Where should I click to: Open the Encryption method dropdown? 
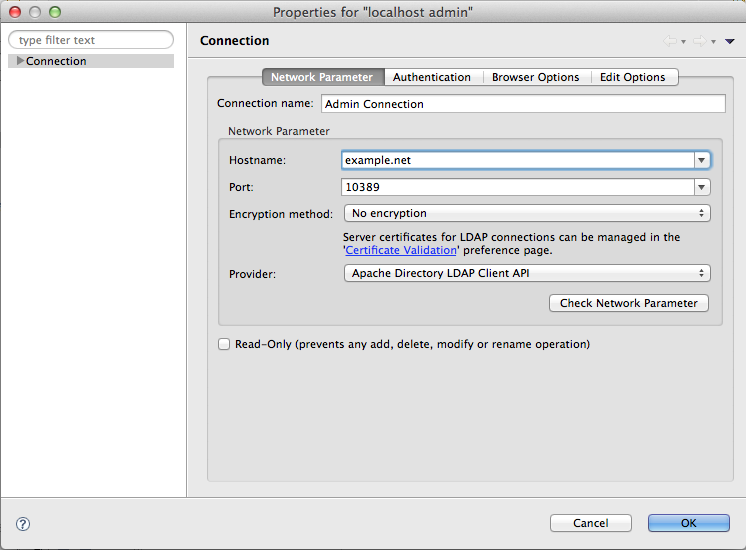pos(526,213)
